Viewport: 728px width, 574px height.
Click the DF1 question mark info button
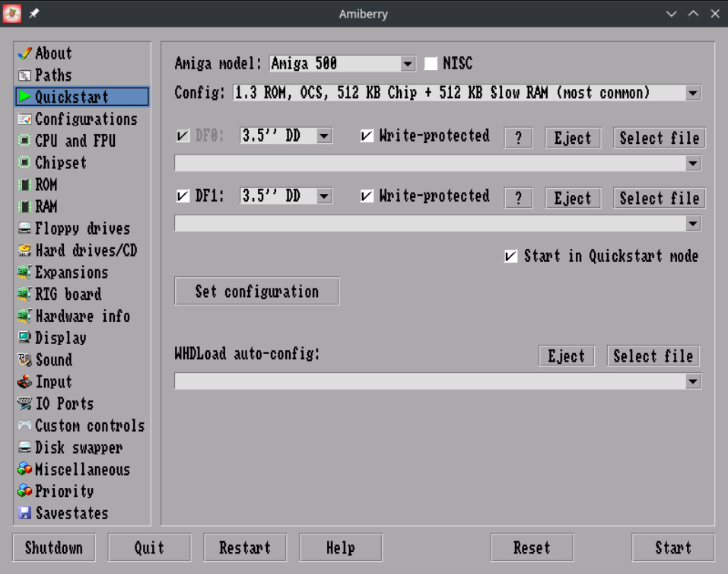tap(518, 198)
